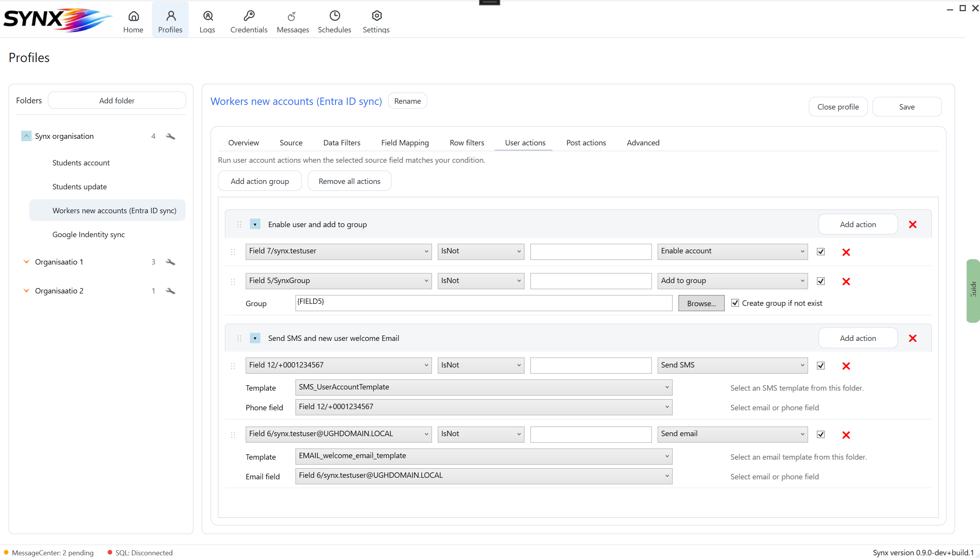980x558 pixels.
Task: Open the EMAIL_welcome_email_template dropdown
Action: click(x=484, y=456)
